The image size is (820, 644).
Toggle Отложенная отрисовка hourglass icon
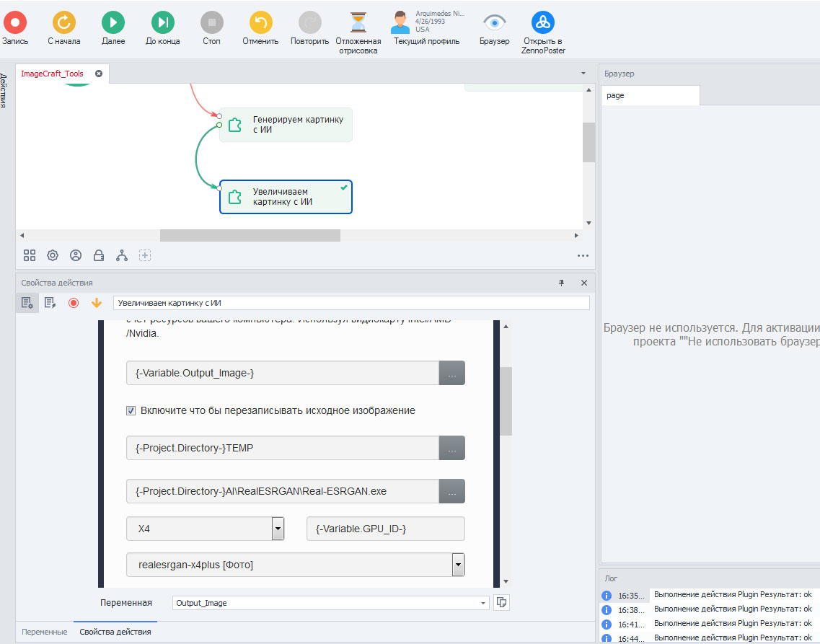358,22
